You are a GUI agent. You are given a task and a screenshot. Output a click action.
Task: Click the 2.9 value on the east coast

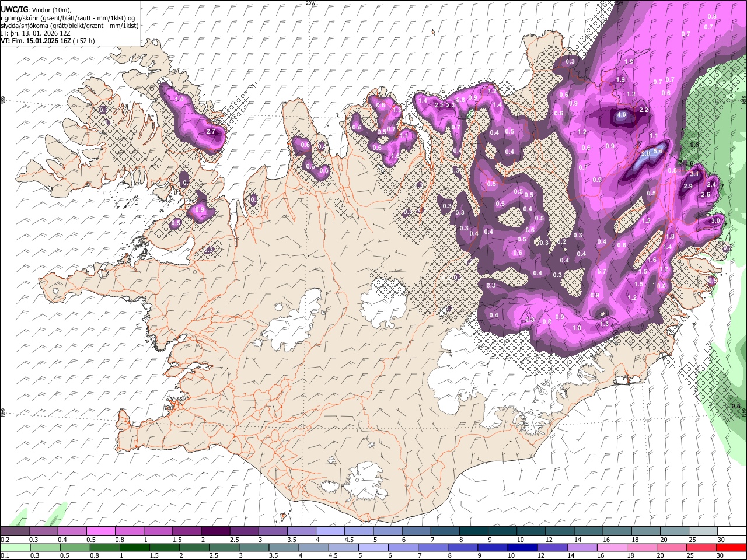pyautogui.click(x=688, y=187)
